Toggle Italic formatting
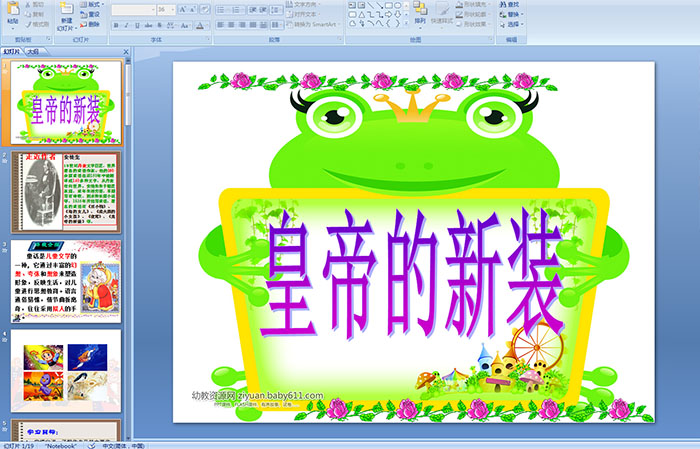This screenshot has height=449, width=700. [x=127, y=26]
